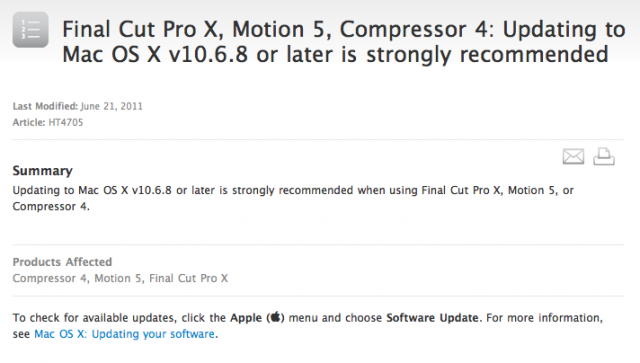The image size is (640, 363).
Task: Click 'v10.6.8' in the title
Action: tap(208, 55)
